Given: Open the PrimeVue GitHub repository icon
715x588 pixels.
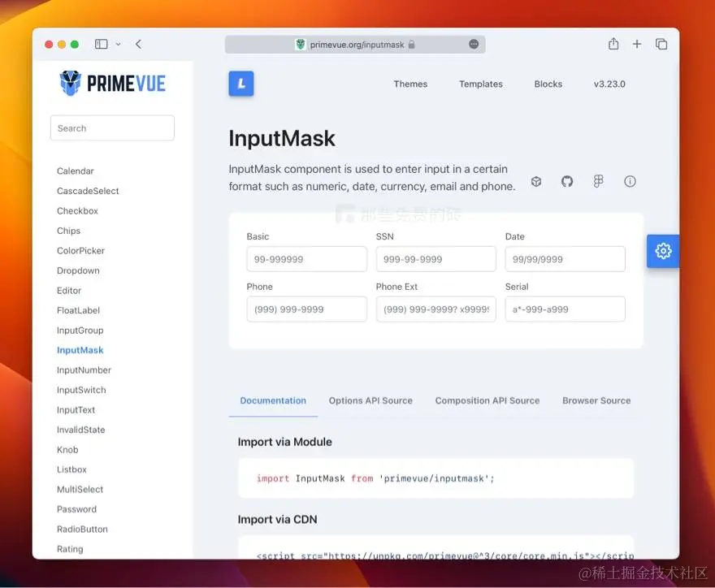Looking at the screenshot, I should coord(566,181).
